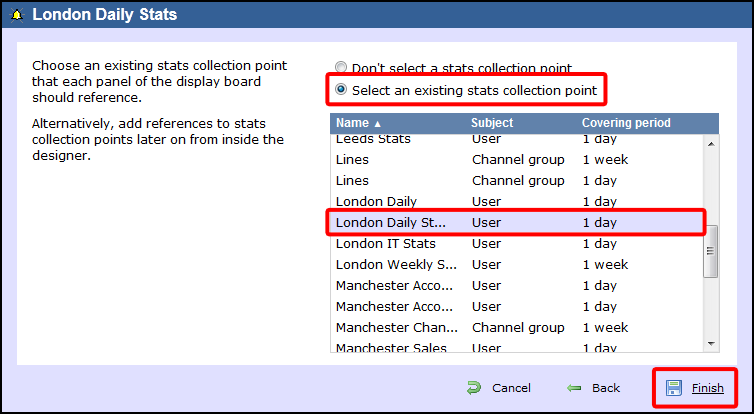Click the Subject column header

coord(492,123)
